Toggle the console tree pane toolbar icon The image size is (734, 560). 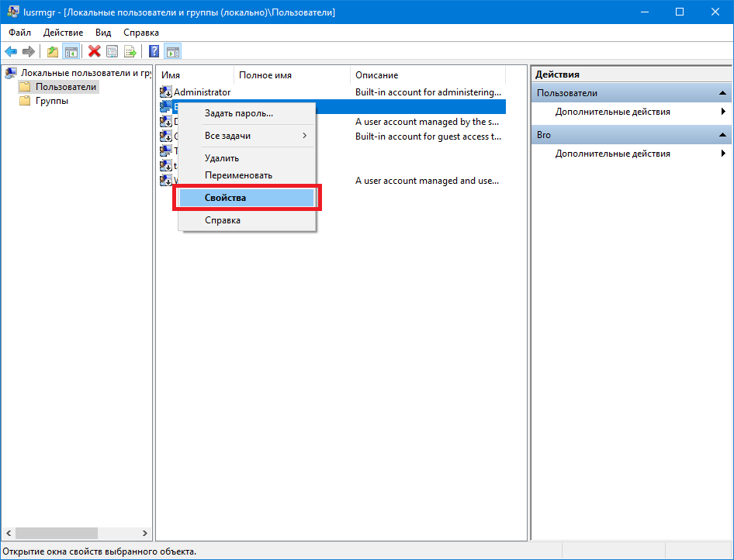[71, 51]
